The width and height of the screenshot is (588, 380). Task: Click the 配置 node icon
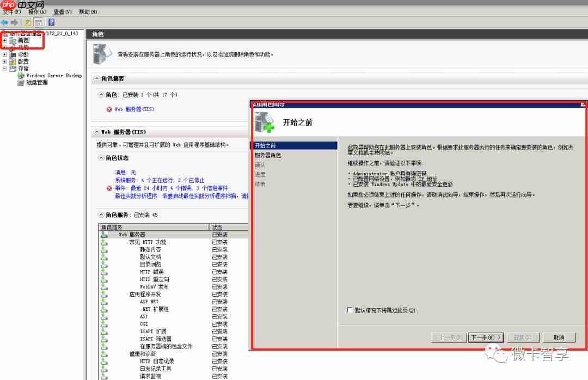point(13,62)
